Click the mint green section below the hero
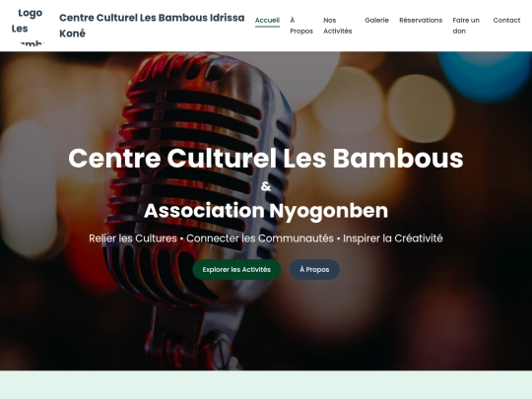 click(x=266, y=385)
